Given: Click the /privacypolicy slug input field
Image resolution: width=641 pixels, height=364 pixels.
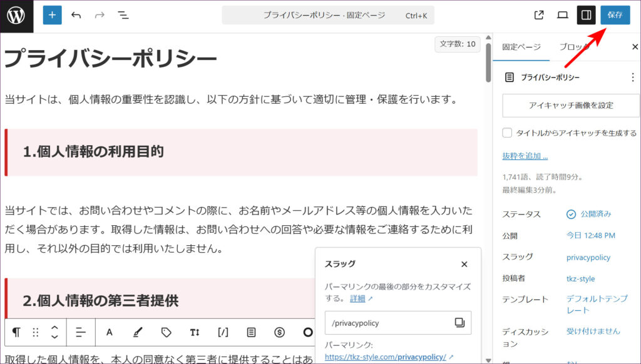Looking at the screenshot, I should [x=388, y=323].
